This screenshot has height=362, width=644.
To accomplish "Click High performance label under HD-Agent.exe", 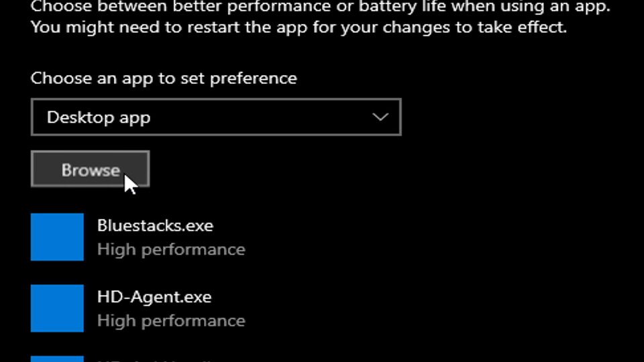I will click(171, 321).
